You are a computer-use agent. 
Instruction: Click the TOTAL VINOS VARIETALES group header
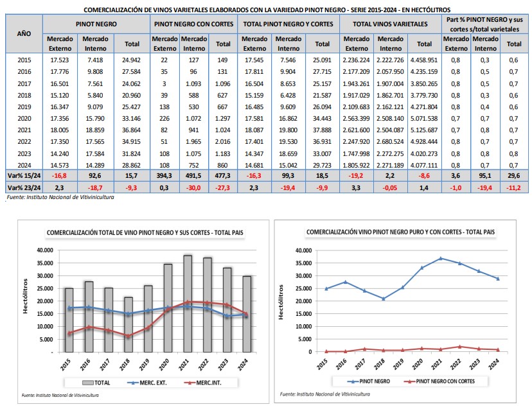(x=390, y=24)
